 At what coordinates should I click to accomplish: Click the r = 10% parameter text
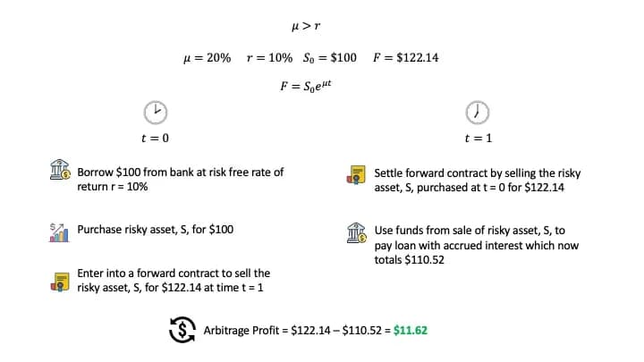(269, 58)
